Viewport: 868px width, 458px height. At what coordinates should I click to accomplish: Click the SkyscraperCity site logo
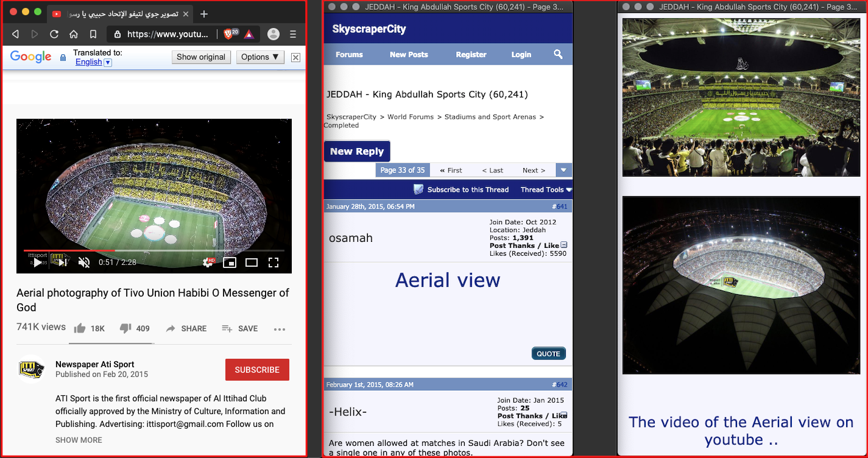click(369, 29)
